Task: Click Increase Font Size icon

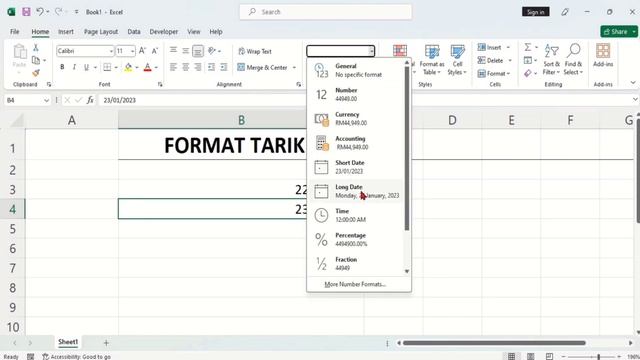Action: coord(142,51)
